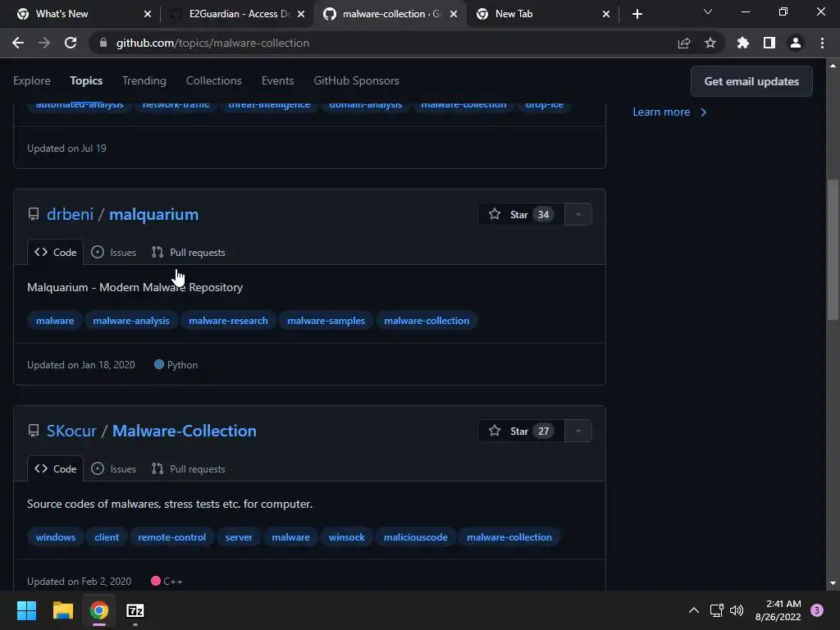The width and height of the screenshot is (840, 630).
Task: Open Code tab of malquarium
Action: point(55,253)
